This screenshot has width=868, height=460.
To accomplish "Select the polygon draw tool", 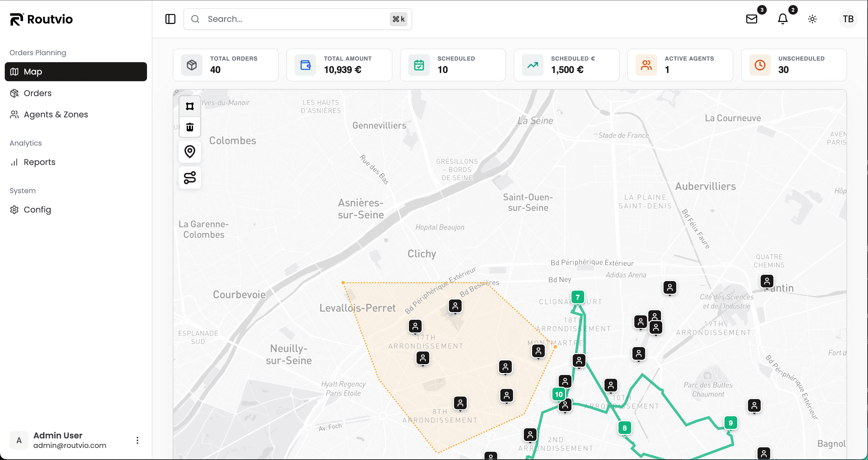I will tap(190, 106).
